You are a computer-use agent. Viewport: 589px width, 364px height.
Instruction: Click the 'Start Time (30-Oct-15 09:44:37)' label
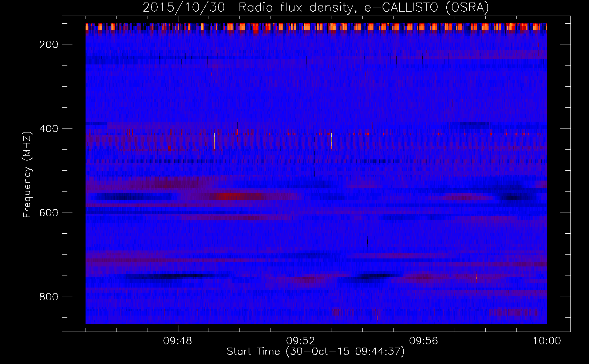click(316, 352)
